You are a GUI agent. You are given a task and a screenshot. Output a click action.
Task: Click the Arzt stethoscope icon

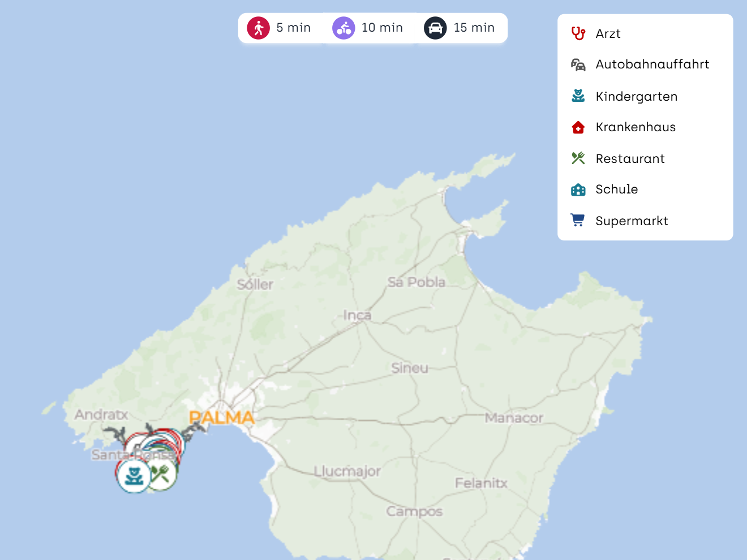pos(578,33)
